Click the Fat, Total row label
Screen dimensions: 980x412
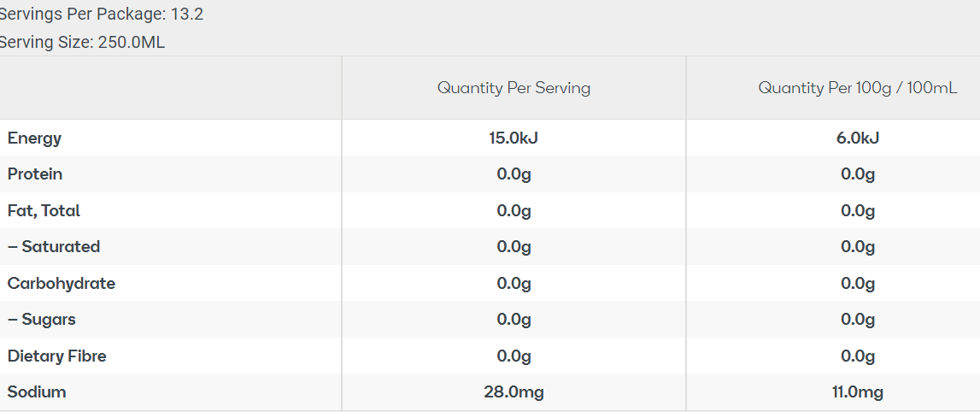tap(44, 210)
